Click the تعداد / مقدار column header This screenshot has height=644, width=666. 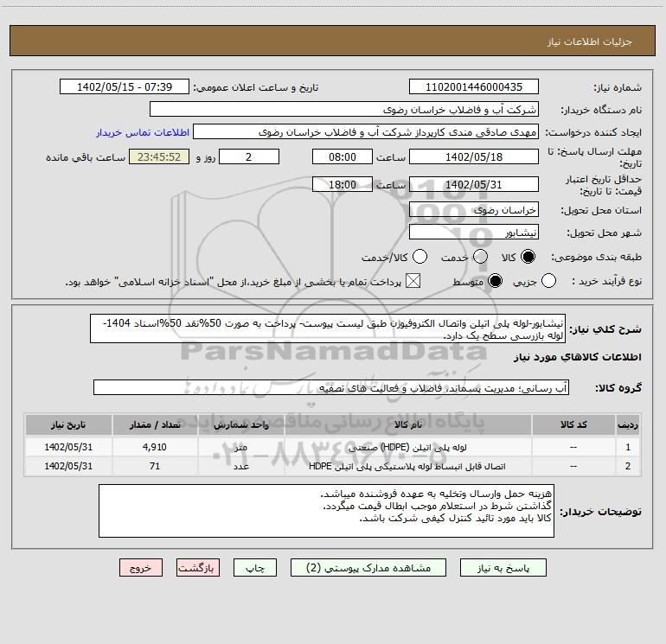click(155, 424)
